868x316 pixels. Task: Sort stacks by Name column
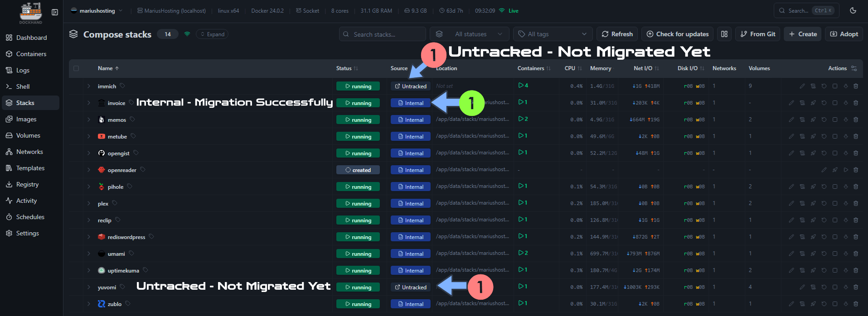(108, 68)
